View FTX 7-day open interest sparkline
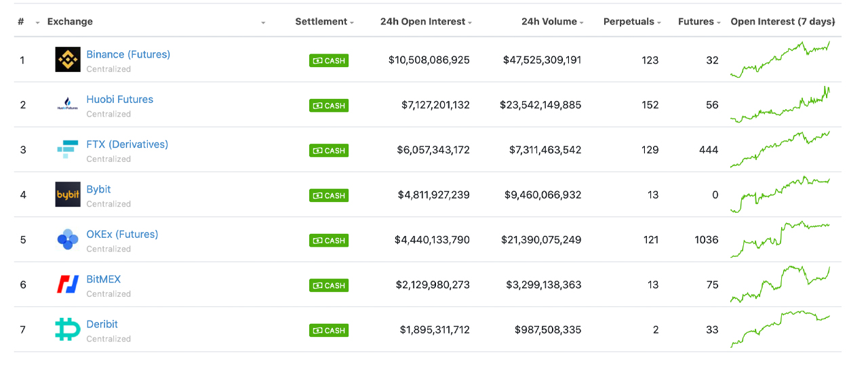This screenshot has width=868, height=366. click(x=780, y=149)
